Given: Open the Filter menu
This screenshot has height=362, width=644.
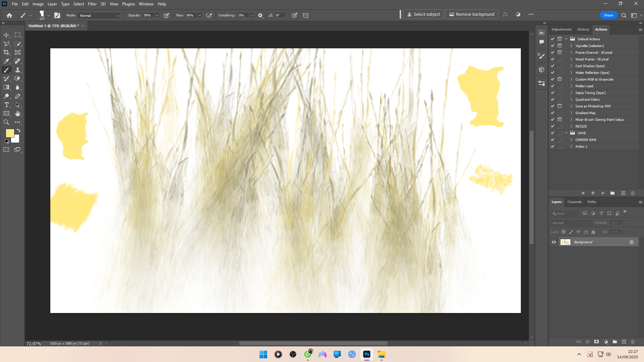Looking at the screenshot, I should click(92, 4).
